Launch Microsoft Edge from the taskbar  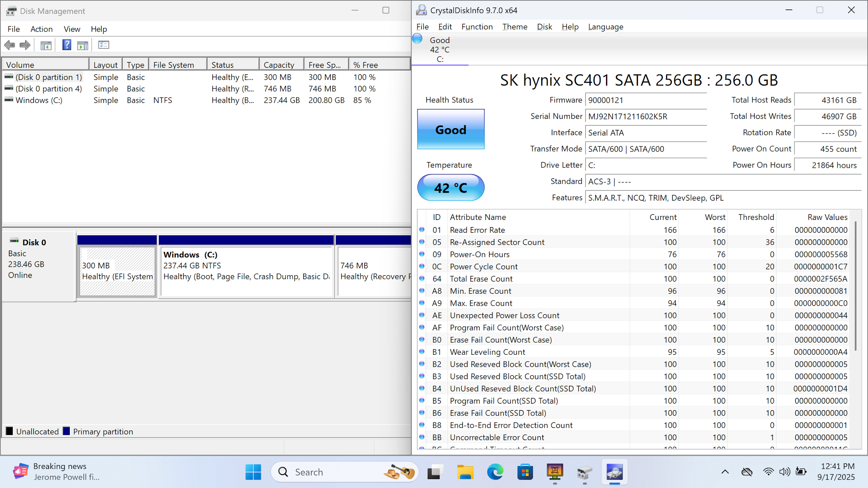(495, 472)
